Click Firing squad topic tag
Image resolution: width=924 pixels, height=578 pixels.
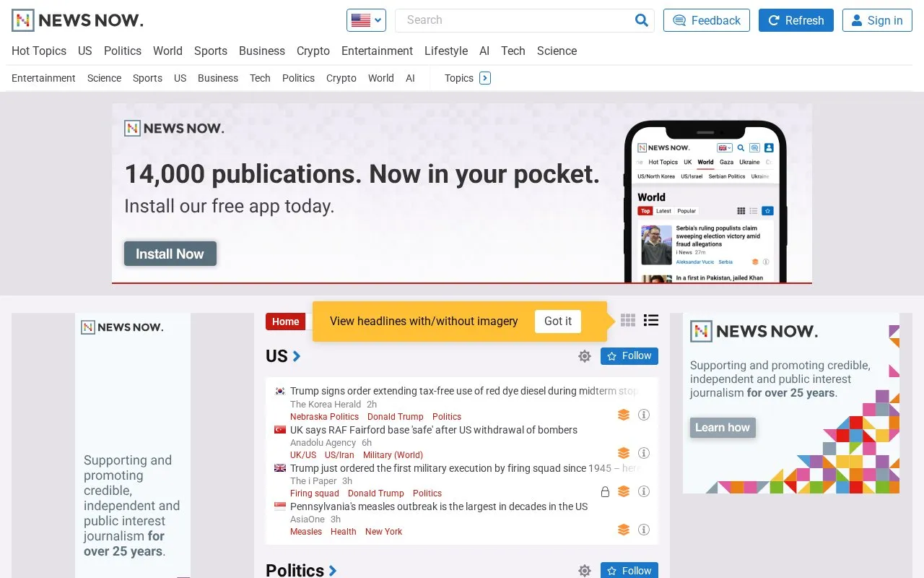(315, 493)
